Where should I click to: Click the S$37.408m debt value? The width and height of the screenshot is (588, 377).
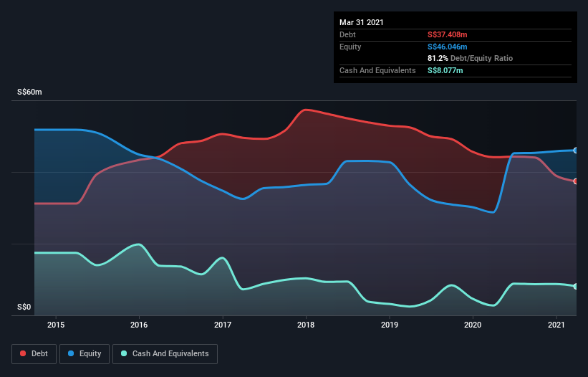(448, 34)
